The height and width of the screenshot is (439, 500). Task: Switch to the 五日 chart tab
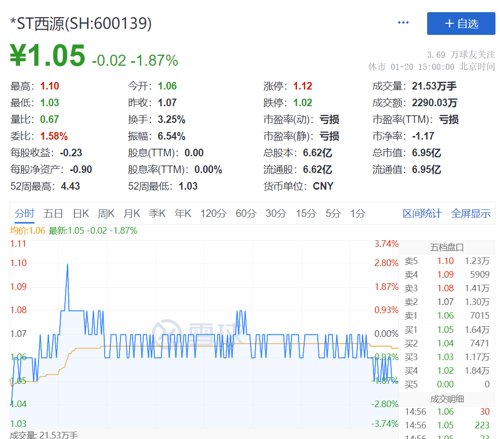click(53, 213)
